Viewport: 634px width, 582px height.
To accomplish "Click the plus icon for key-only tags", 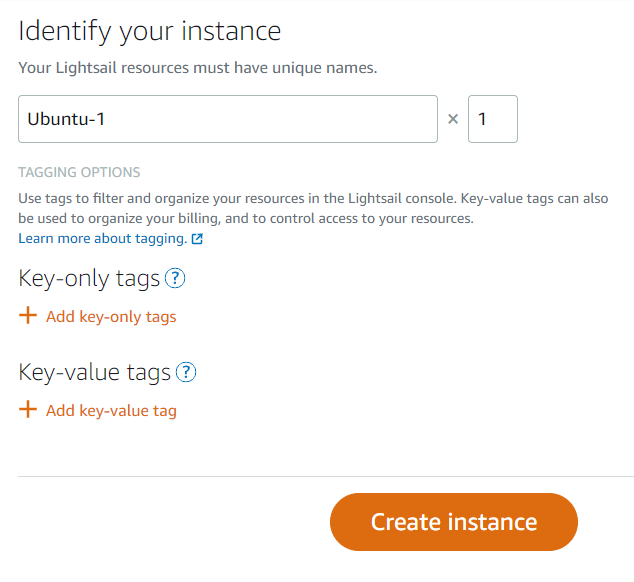I will (28, 315).
